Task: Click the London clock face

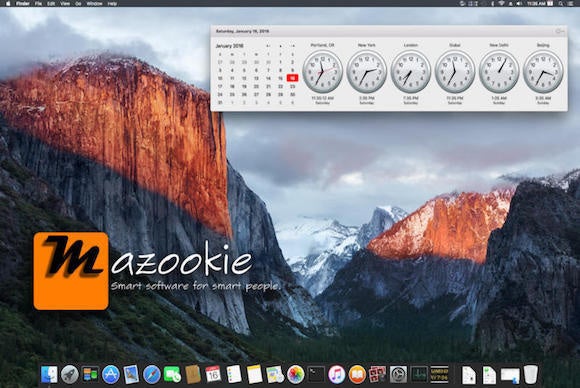Action: click(x=411, y=72)
